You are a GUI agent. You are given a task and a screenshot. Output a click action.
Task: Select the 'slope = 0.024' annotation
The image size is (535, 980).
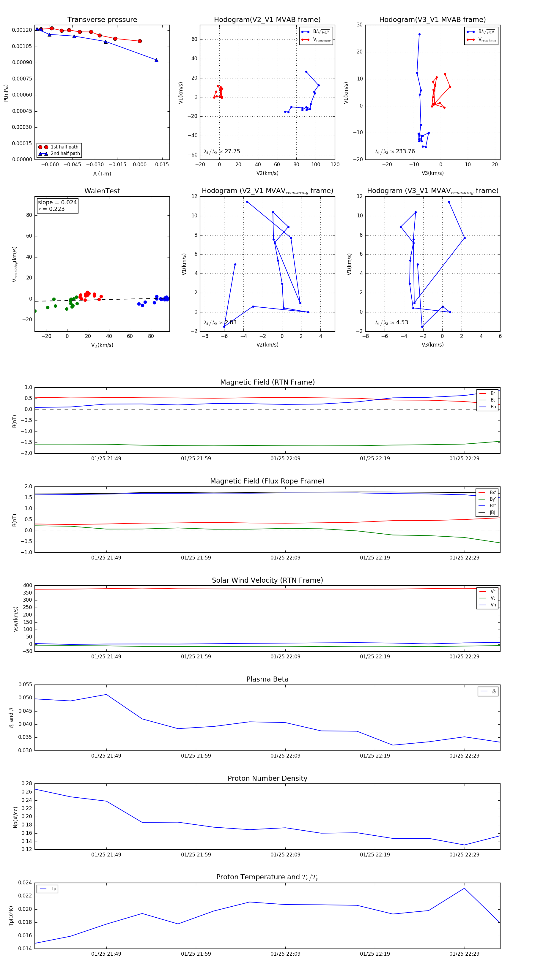[57, 203]
